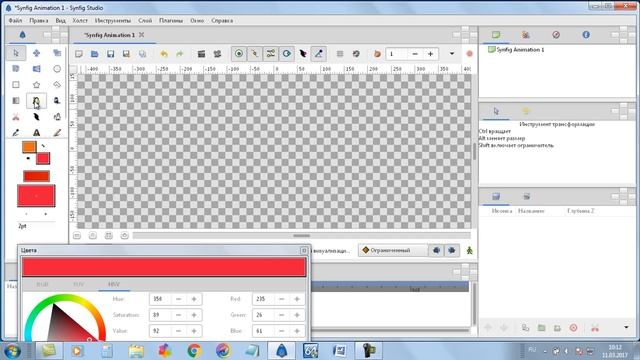Screen dimensions: 640x360
Task: Create a new document from toolbar
Action: (79, 54)
